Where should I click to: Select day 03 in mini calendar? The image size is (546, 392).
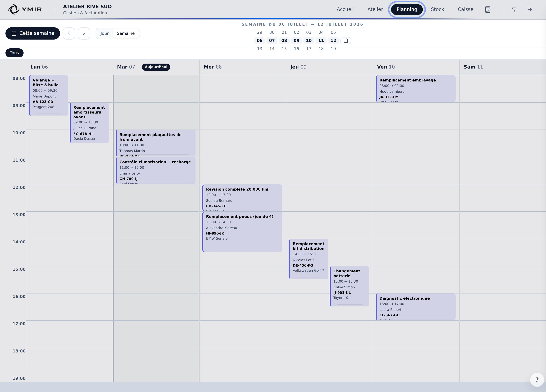point(309,32)
